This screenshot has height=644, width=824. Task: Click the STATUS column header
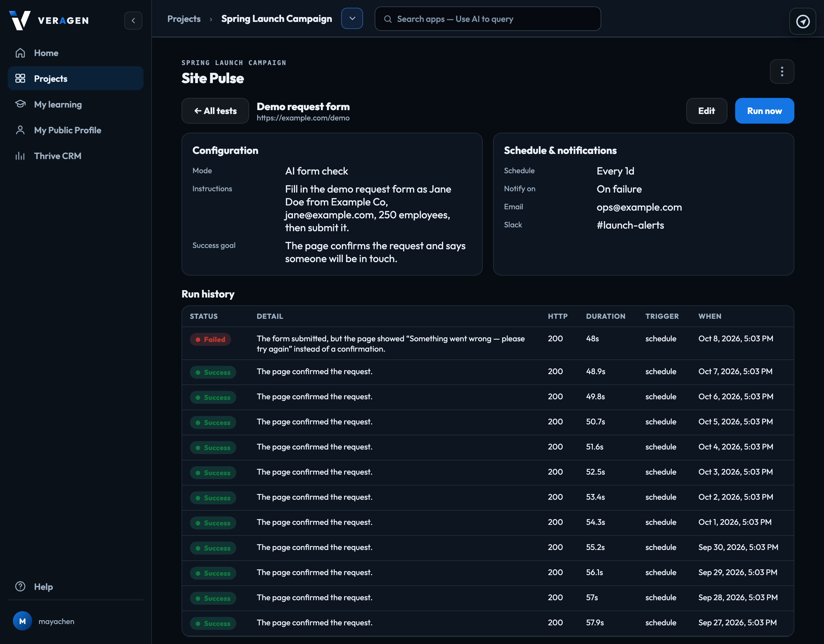(203, 316)
